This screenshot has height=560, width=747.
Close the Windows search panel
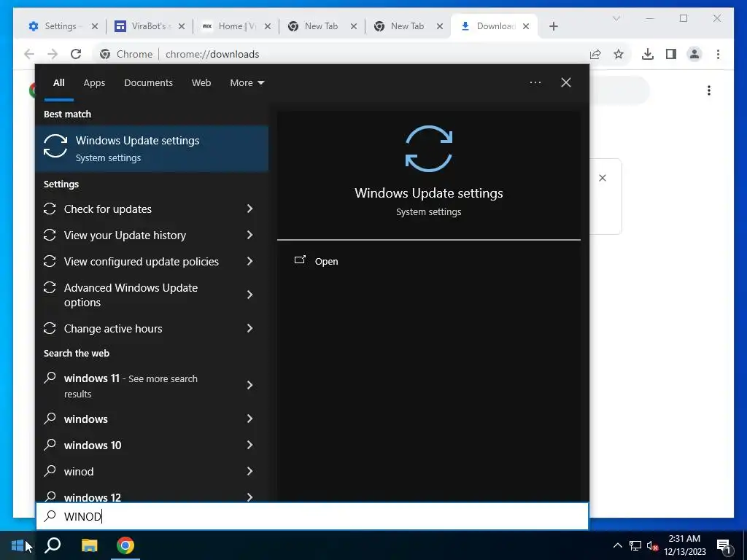coord(565,82)
